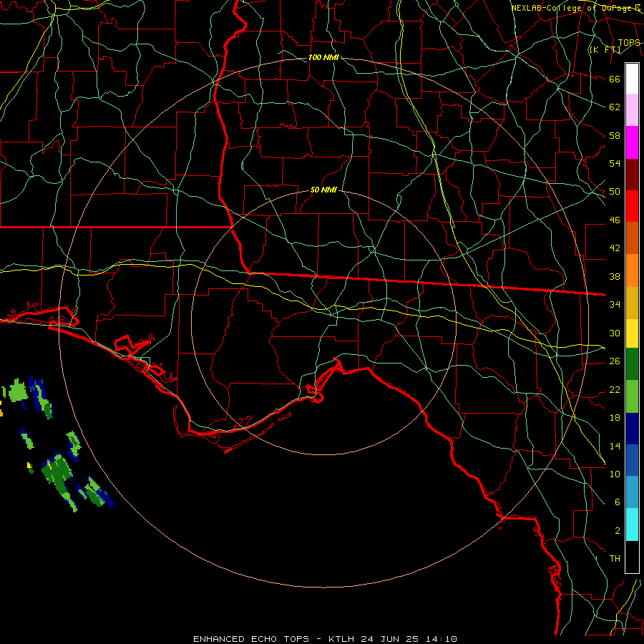Screen dimensions: 644x644
Task: Click the black TH threshold swatch
Action: pos(632,557)
